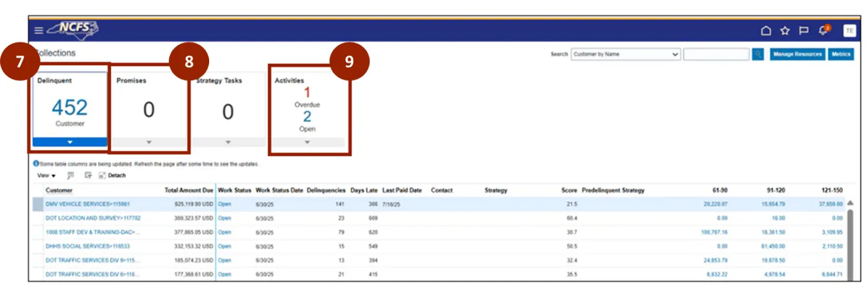Expand the Promises tile arrow
Image resolution: width=868 pixels, height=286 pixels.
pos(149,142)
